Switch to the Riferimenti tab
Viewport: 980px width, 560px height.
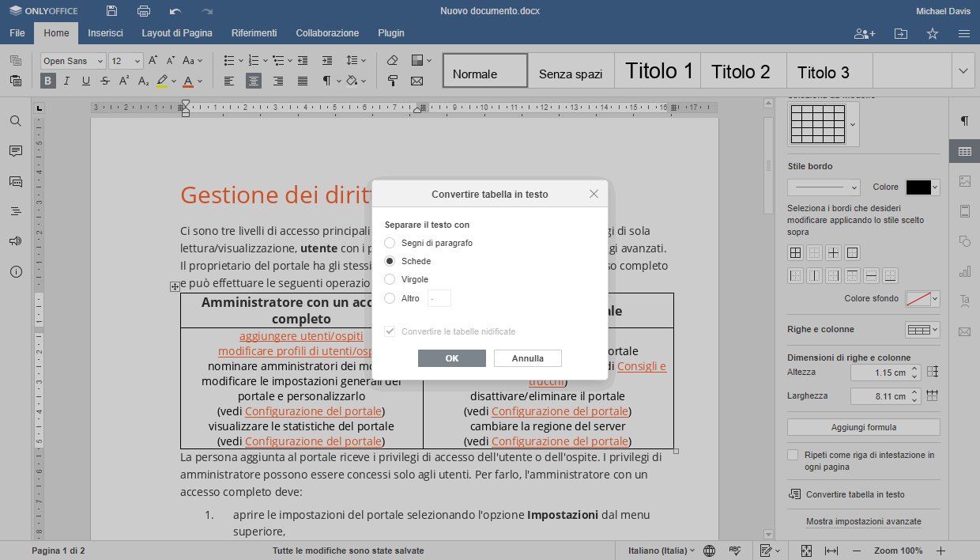tap(254, 33)
